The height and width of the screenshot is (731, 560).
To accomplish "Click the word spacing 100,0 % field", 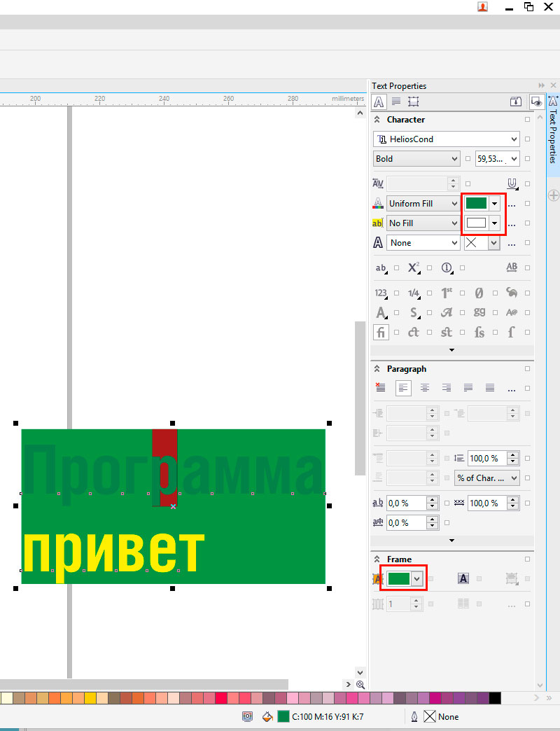I will pos(487,503).
